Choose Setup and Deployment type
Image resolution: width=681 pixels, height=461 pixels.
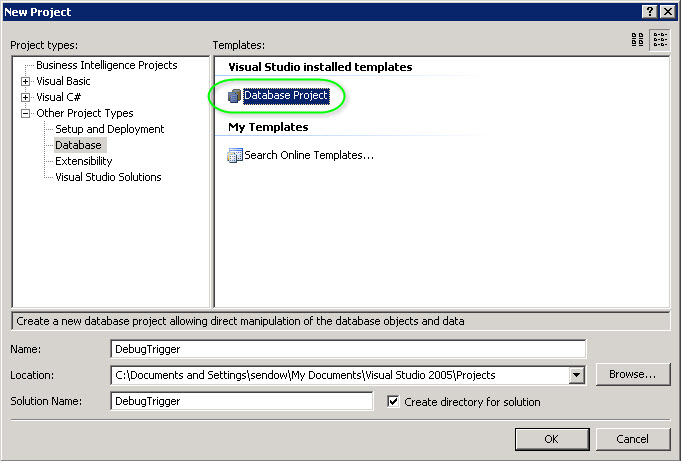click(x=109, y=129)
